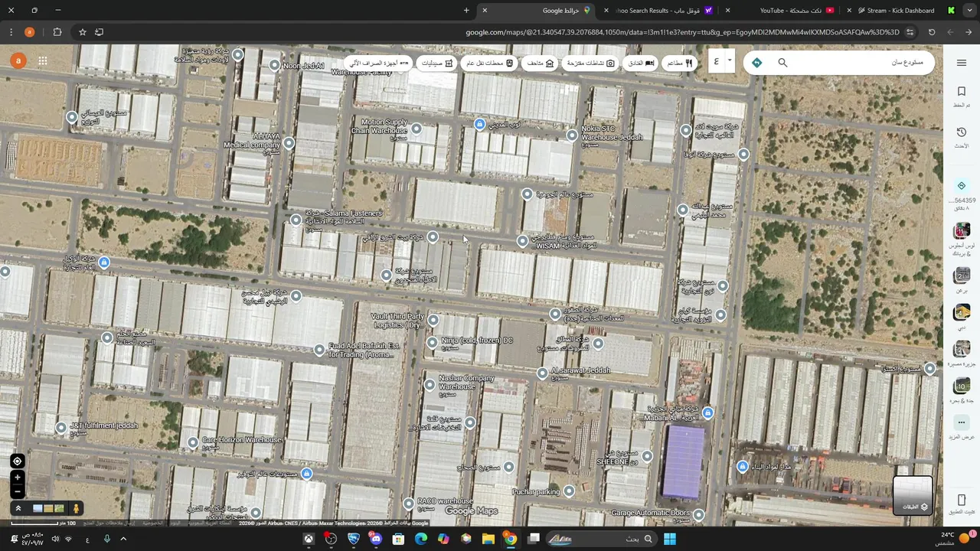Select the Al sarawat Jeddah pin
The width and height of the screenshot is (980, 551).
542,373
